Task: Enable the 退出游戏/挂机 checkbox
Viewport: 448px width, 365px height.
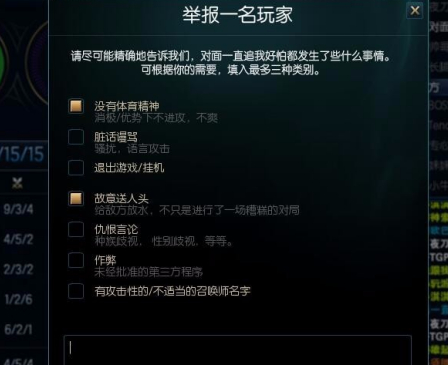Action: coord(76,168)
